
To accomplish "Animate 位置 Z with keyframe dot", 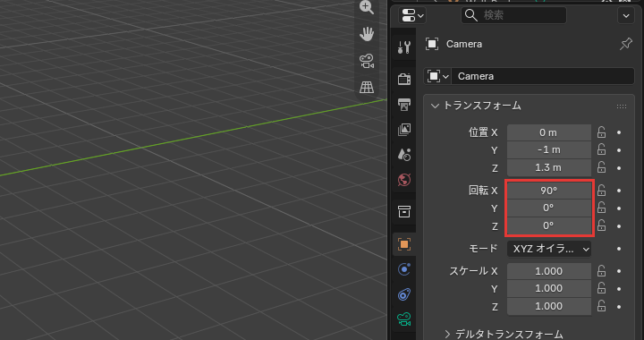I will click(619, 168).
